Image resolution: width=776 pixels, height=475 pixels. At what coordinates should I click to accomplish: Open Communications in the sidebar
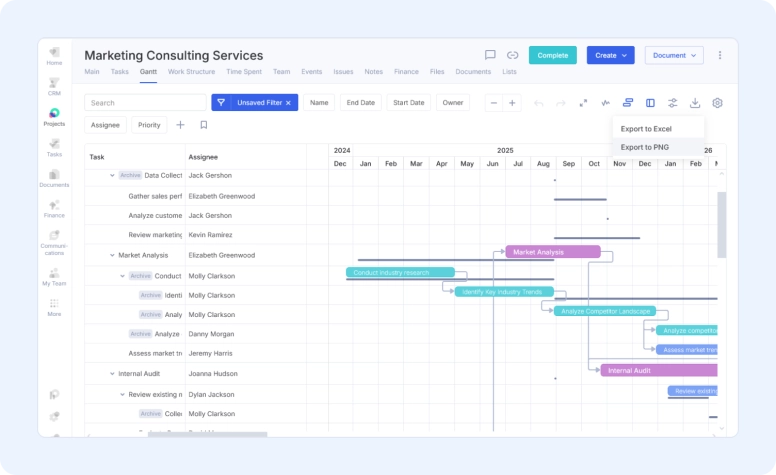coord(54,243)
